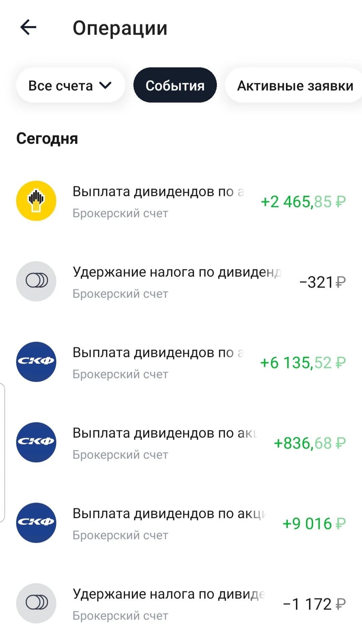Tap the СКФ logo of the +9 016 ₽ payout
Viewport: 362px width, 644px height.
tap(36, 523)
